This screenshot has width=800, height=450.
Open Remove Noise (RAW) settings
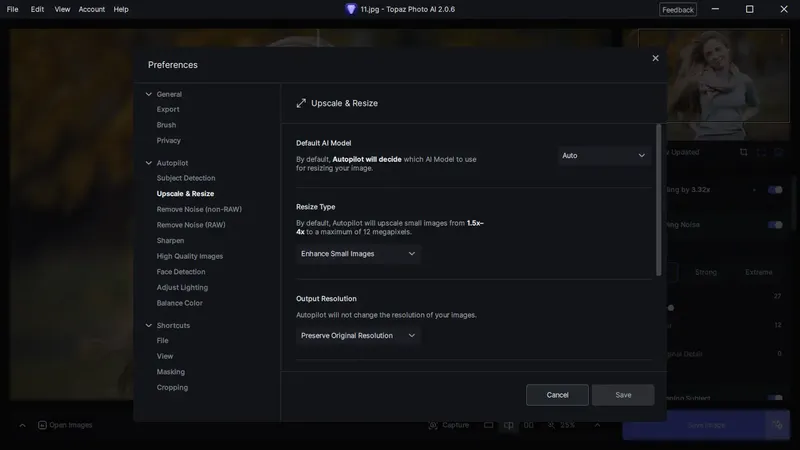pyautogui.click(x=191, y=225)
